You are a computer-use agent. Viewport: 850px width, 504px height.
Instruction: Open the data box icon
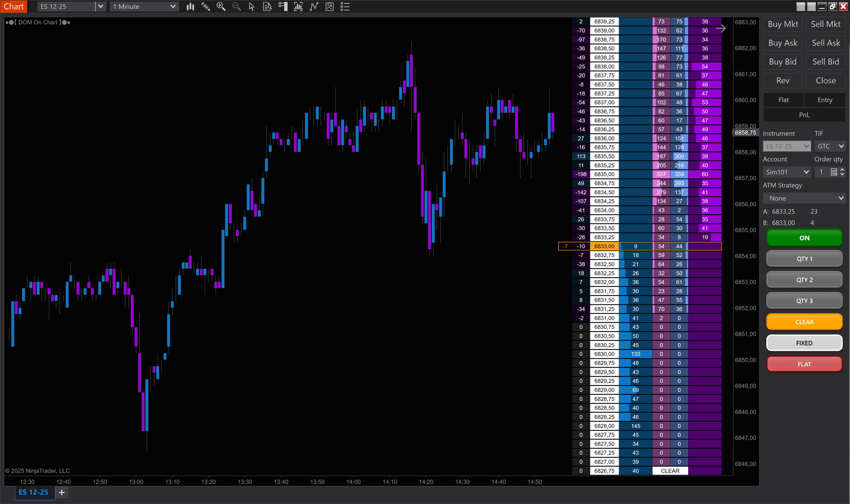(x=267, y=6)
